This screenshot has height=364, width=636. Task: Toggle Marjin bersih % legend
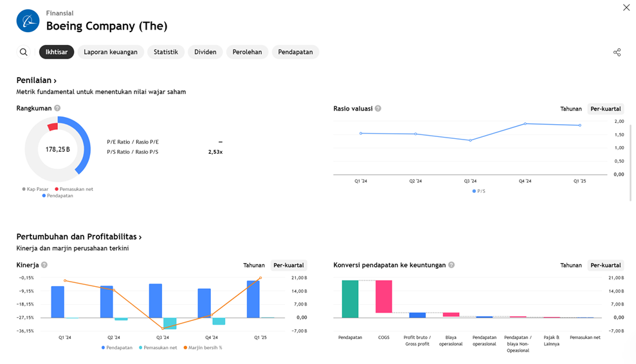pyautogui.click(x=203, y=348)
